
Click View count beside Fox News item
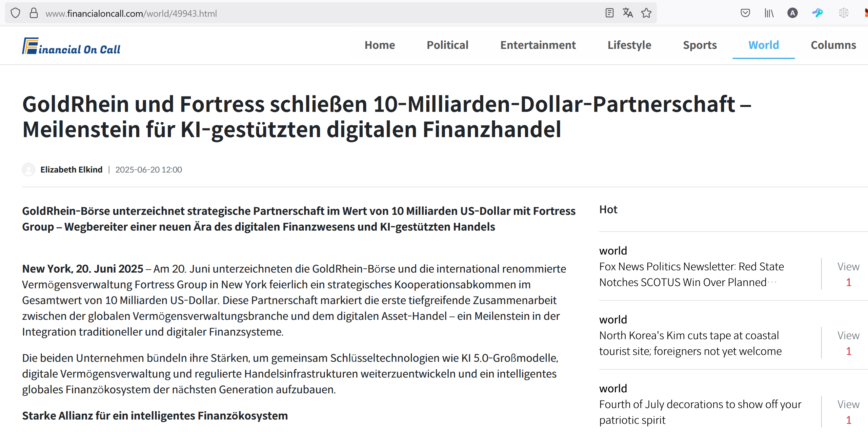click(x=848, y=274)
